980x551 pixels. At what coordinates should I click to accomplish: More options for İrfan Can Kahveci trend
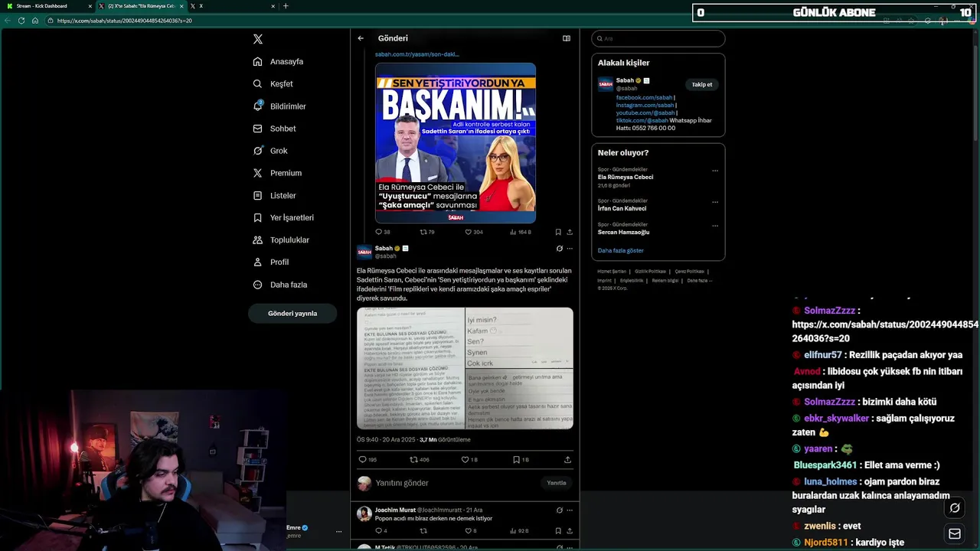[x=715, y=202]
